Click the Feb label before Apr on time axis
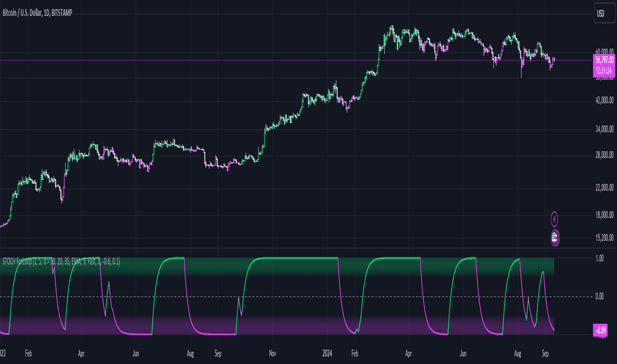Viewport: 617px width, 364px height. [x=28, y=353]
